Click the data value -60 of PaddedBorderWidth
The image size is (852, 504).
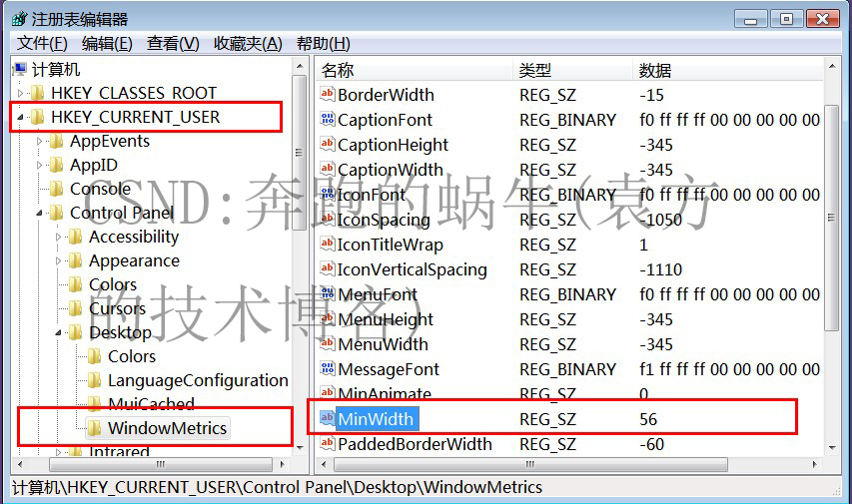click(x=652, y=444)
